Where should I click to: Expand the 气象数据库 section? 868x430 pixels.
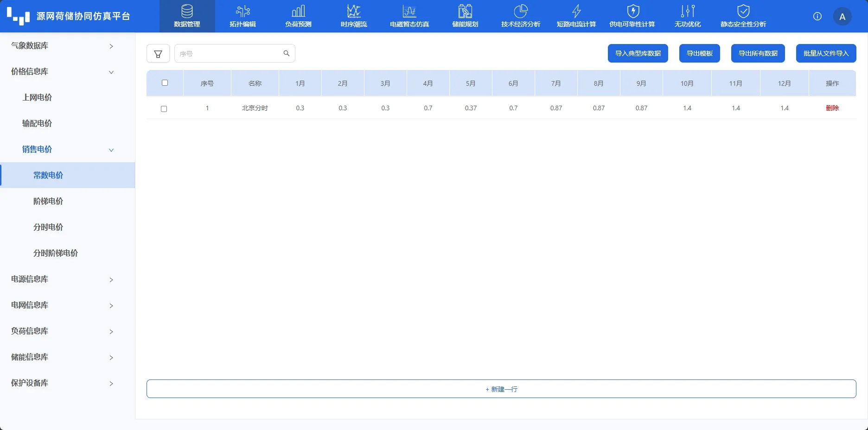coord(67,45)
